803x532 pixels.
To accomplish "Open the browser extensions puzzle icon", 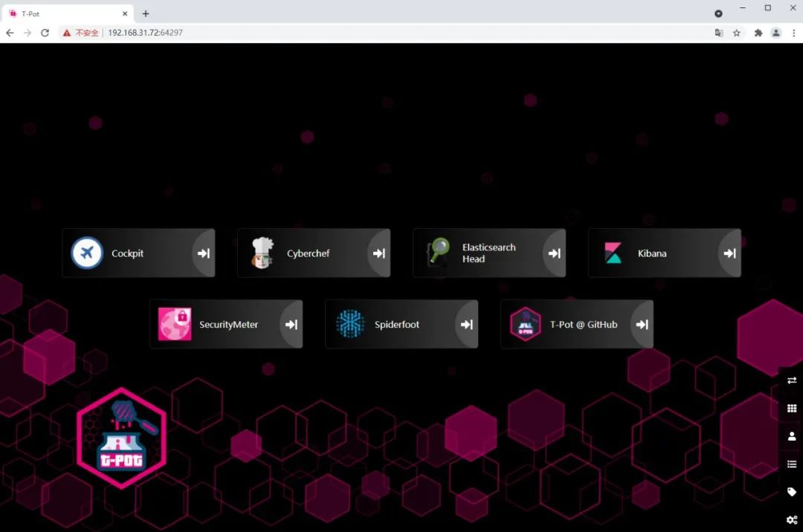I will pos(758,33).
